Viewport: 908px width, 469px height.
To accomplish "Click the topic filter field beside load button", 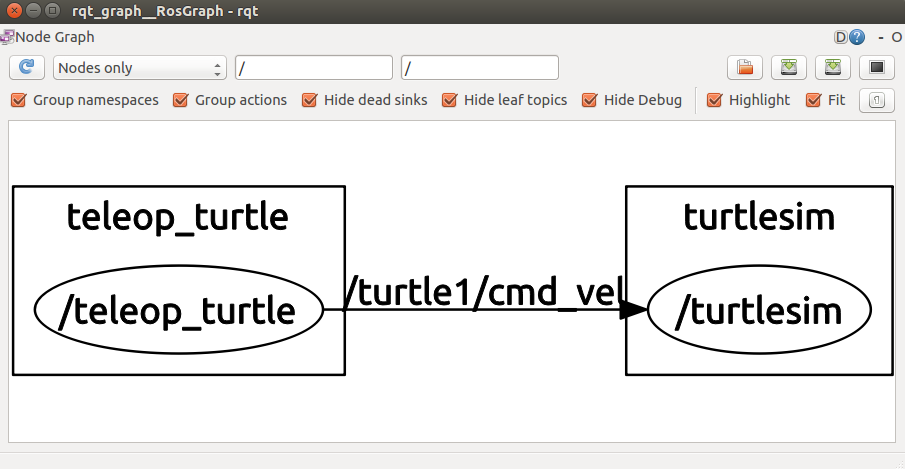I will pyautogui.click(x=480, y=68).
